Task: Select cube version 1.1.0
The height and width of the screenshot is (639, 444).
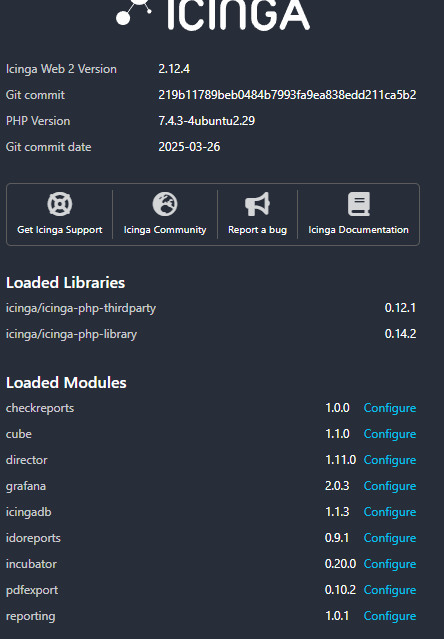Action: pos(337,434)
